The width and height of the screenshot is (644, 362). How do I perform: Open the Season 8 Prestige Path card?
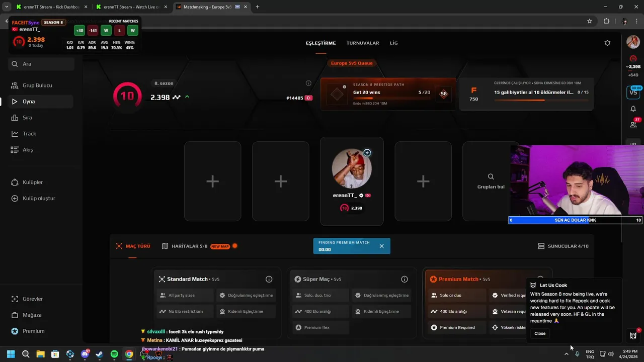388,94
